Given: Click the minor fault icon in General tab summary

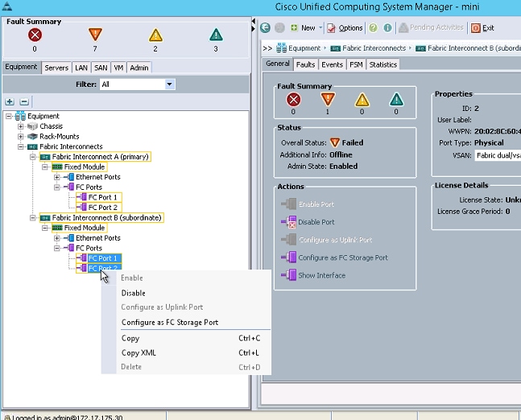Looking at the screenshot, I should [362, 100].
